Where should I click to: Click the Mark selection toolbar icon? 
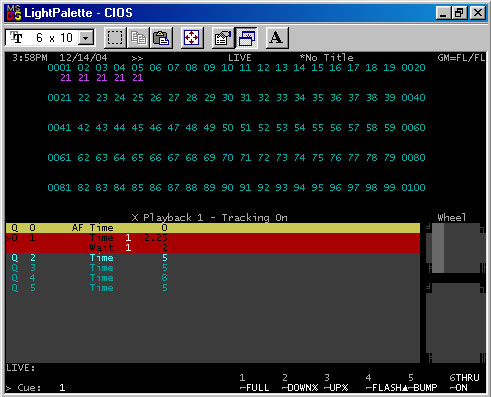tap(115, 38)
